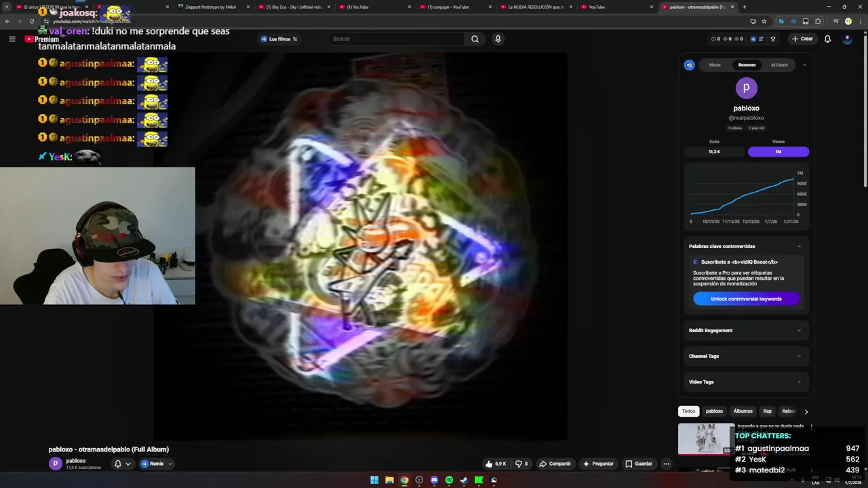Open the YouTube hamburger guide menu
Screen dimensions: 868x488
(x=12, y=39)
